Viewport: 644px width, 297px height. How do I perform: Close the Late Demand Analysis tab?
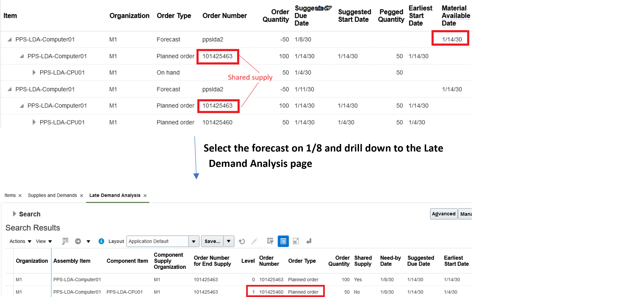[x=145, y=196]
